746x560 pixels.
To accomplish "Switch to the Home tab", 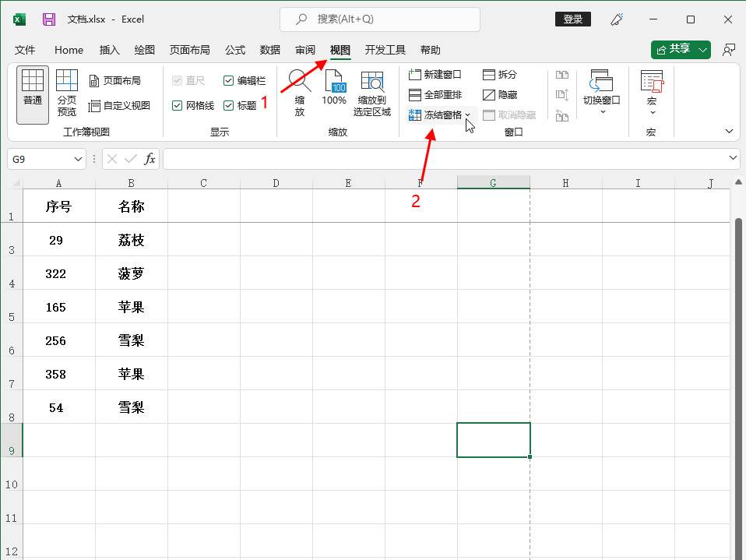I will click(69, 50).
